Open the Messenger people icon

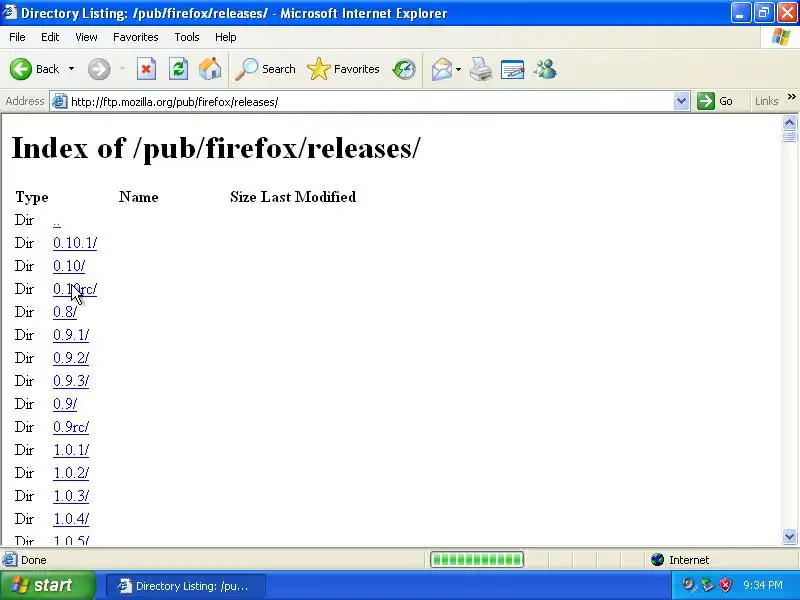[545, 69]
